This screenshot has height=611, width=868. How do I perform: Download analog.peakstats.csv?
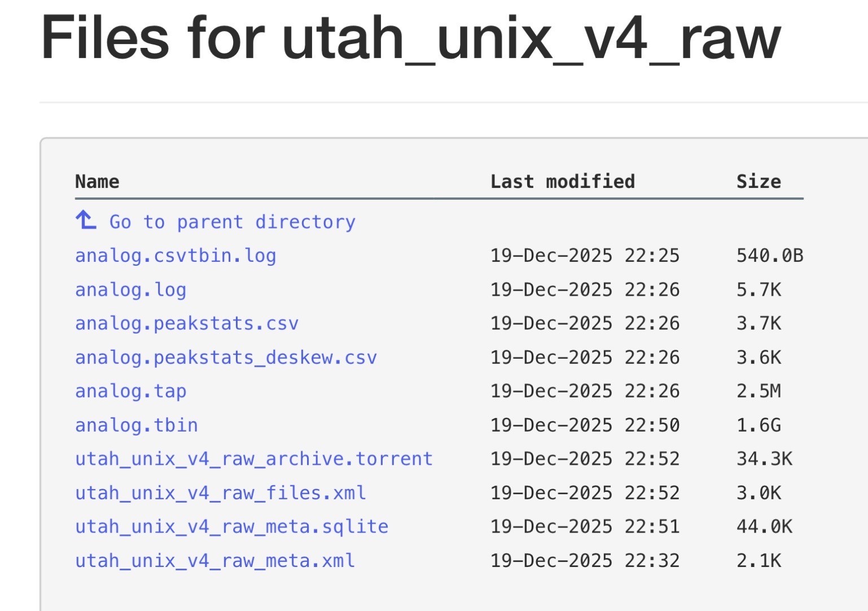(x=187, y=323)
